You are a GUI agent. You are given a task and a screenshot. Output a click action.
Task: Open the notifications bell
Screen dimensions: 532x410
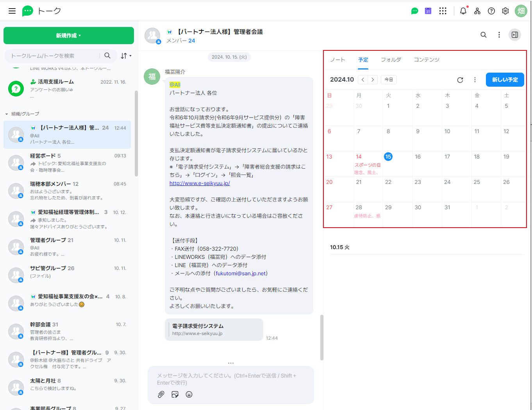pos(463,11)
